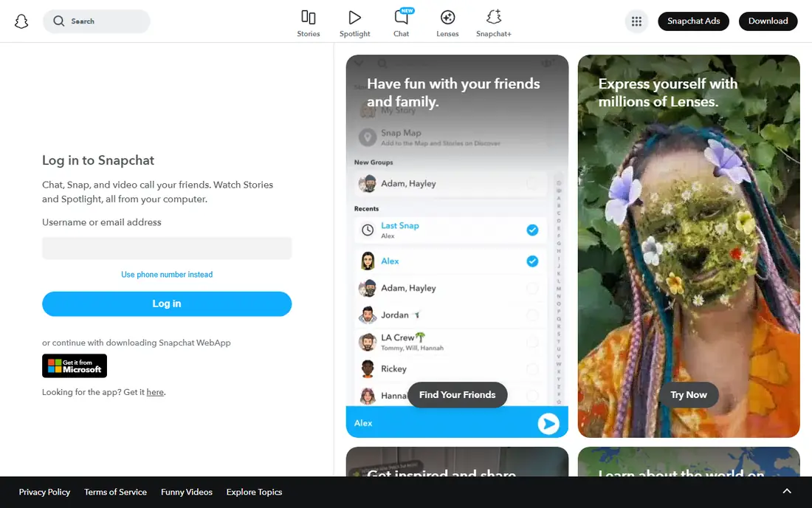Uncheck the Last Snap checkmark

coord(532,230)
